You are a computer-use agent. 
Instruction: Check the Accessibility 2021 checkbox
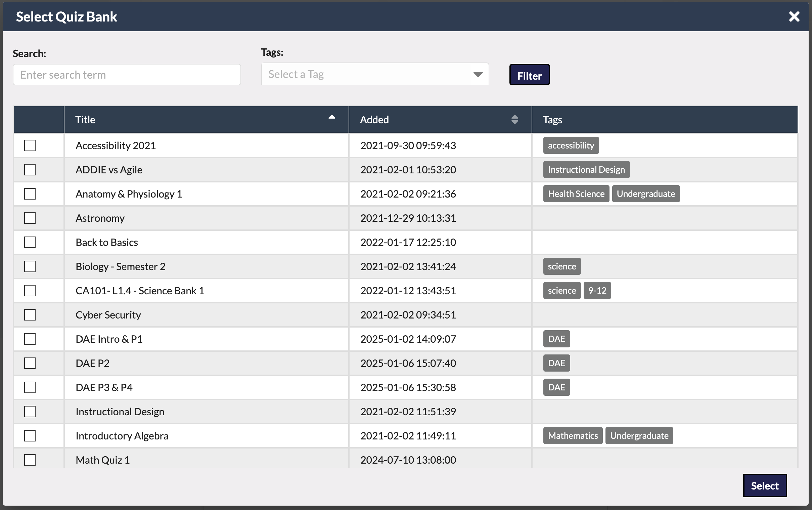30,145
